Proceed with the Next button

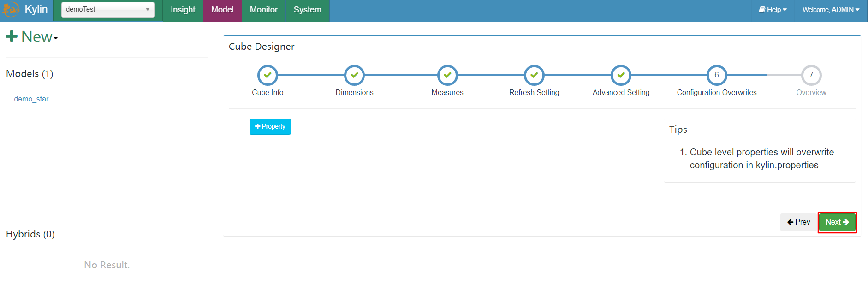[x=837, y=222]
